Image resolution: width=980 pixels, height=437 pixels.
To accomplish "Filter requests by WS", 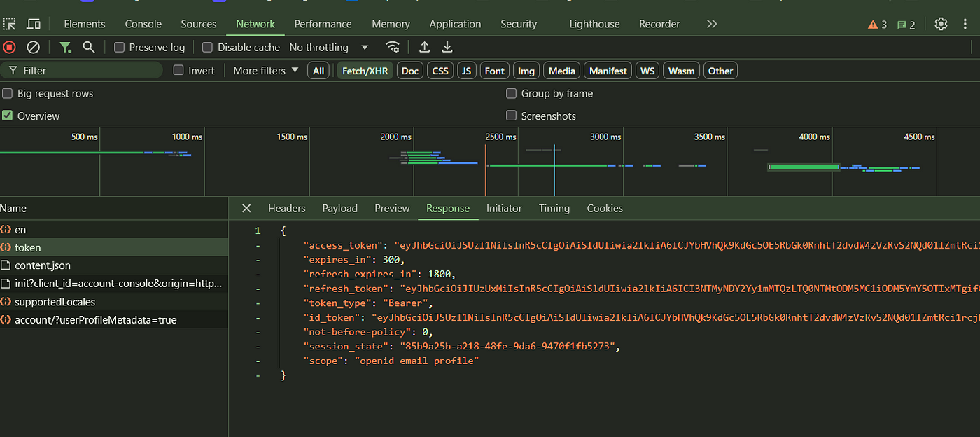I will [648, 71].
